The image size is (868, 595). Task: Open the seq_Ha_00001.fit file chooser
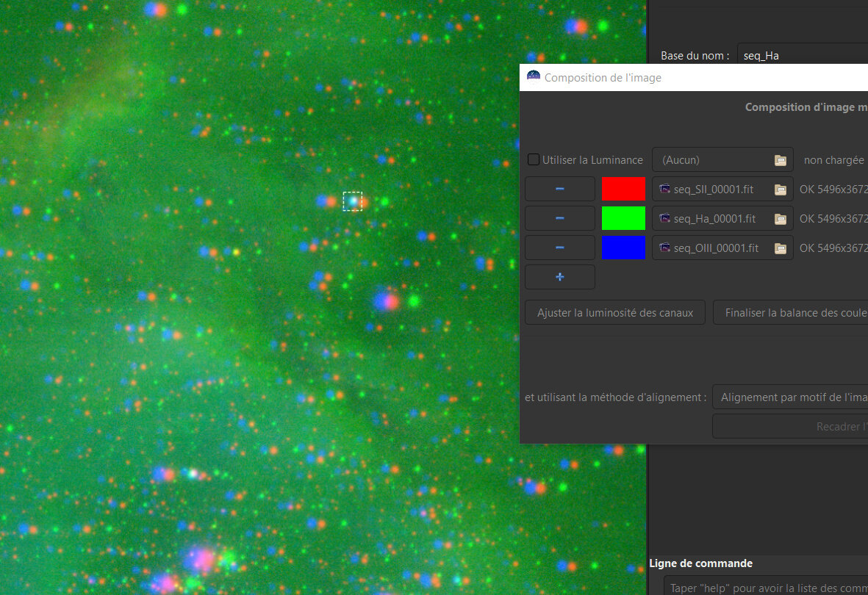click(x=722, y=219)
